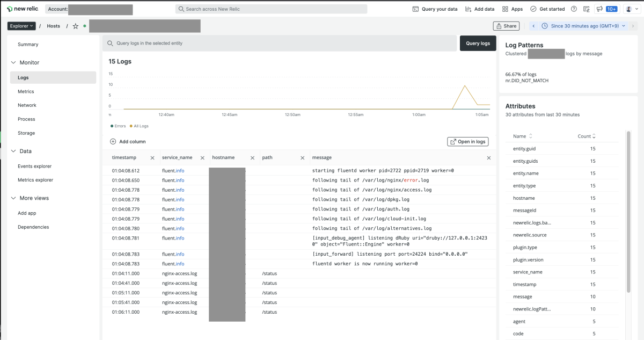Remove the message column using its X
The image size is (644, 340).
[x=488, y=158]
